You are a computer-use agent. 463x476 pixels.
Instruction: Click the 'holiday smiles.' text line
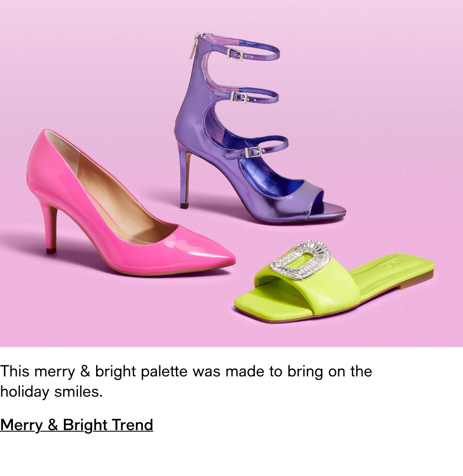(51, 392)
